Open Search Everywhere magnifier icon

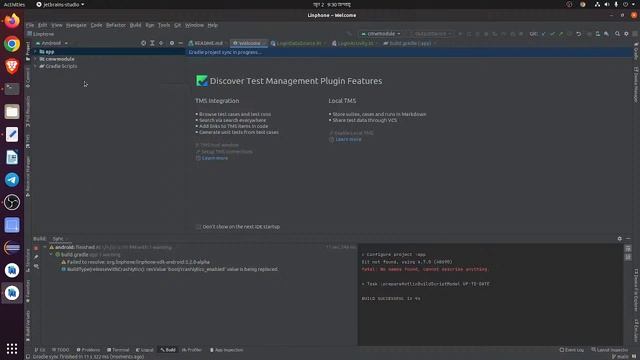coord(618,34)
